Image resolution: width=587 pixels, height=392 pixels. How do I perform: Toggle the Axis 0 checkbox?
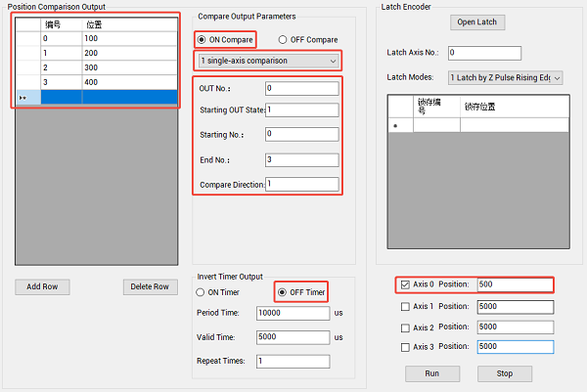pos(406,285)
